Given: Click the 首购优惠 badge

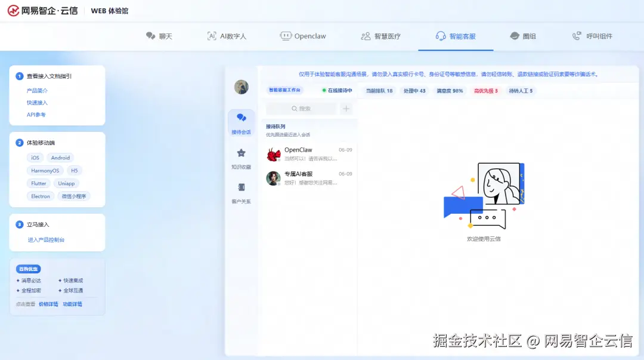Looking at the screenshot, I should tap(29, 269).
